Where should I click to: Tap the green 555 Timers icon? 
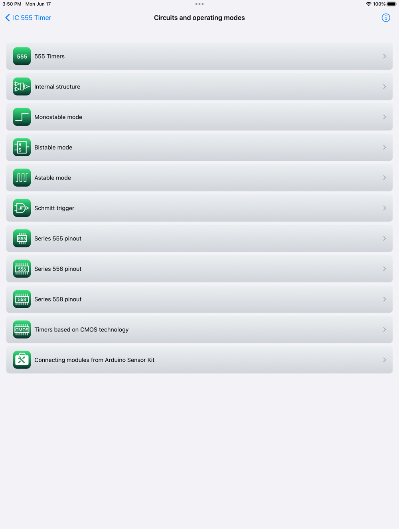click(22, 56)
